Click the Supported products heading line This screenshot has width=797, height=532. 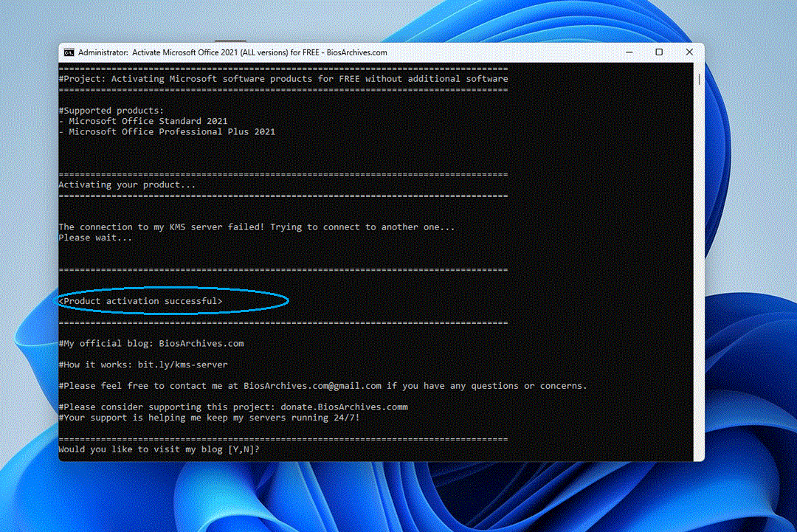click(109, 110)
